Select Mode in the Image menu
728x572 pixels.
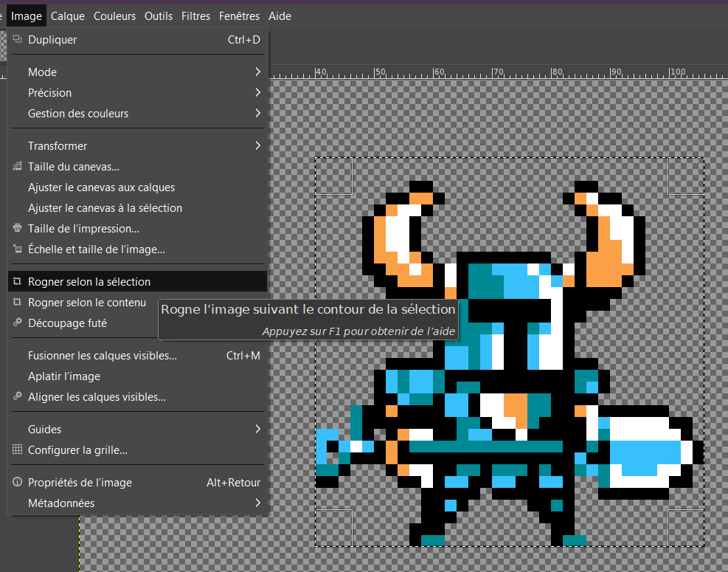(x=137, y=72)
